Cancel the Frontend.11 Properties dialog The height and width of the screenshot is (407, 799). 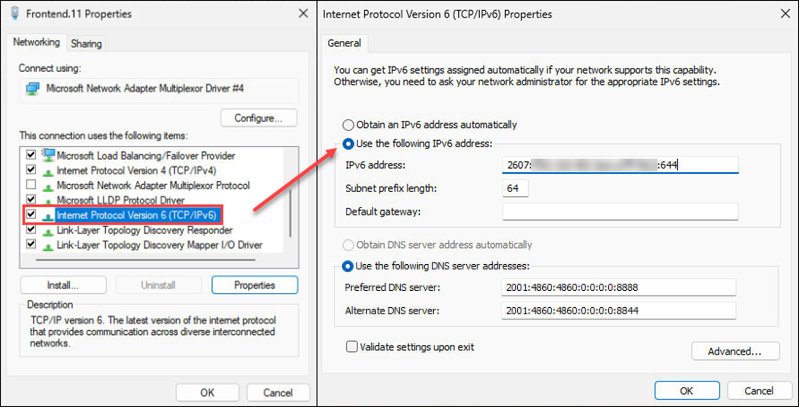[x=278, y=393]
